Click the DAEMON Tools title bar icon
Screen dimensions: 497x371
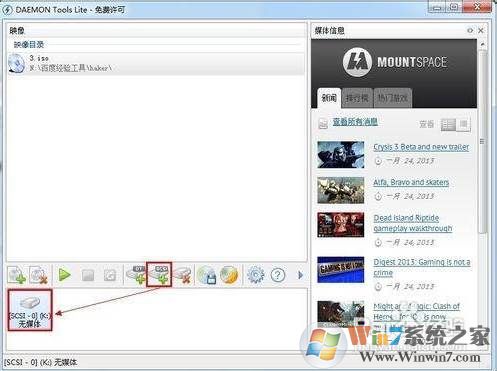(8, 10)
